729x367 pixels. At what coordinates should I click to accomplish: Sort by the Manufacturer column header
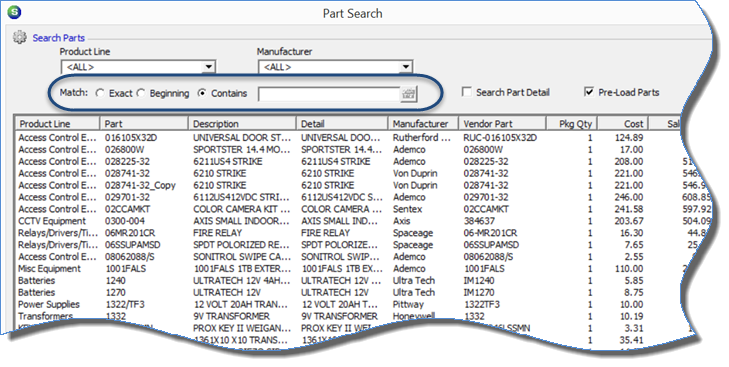pyautogui.click(x=423, y=124)
